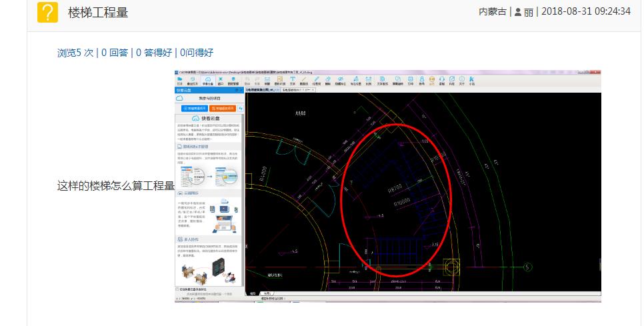Open the 楼梯工程量 question title
Screen dimensions: 644x326
click(98, 12)
